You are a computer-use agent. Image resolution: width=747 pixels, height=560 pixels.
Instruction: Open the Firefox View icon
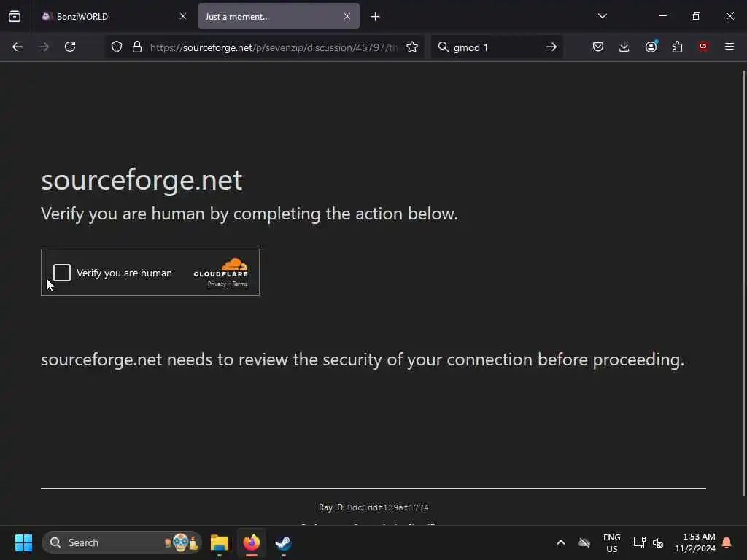click(15, 17)
